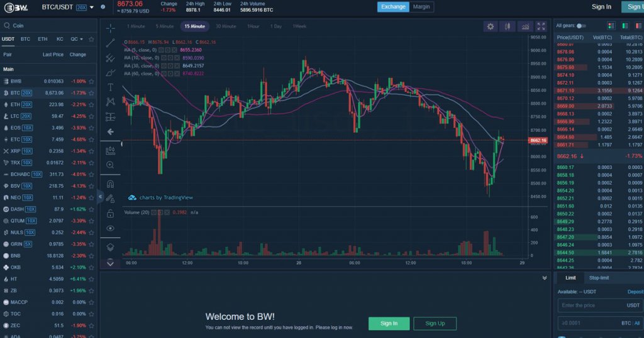
Task: Select the pattern drawing tool
Action: 111,102
